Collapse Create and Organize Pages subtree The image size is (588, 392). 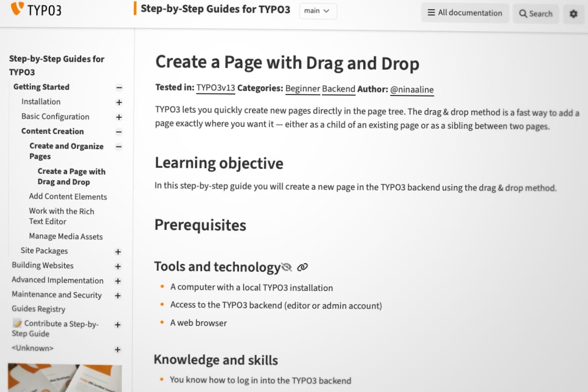pos(119,147)
